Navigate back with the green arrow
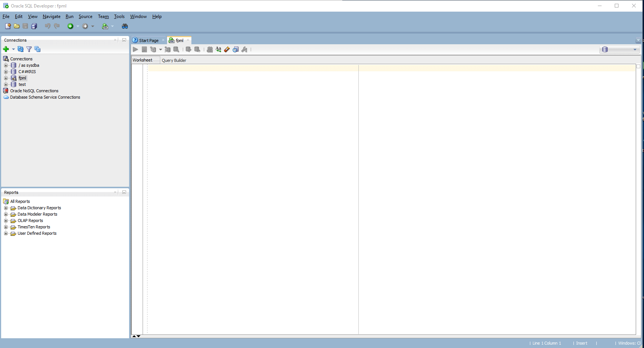This screenshot has width=644, height=348. (70, 26)
